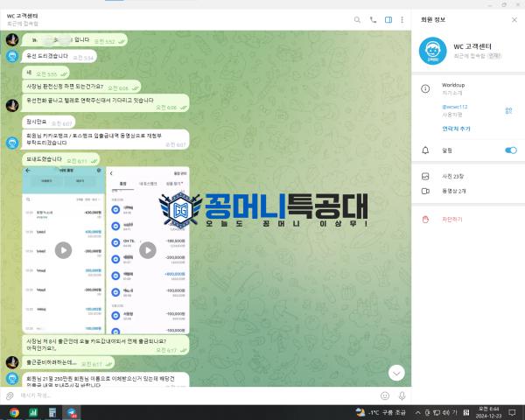This screenshot has height=420, width=525.
Task: Click the message 보내드렸습니다
Action: click(x=61, y=159)
